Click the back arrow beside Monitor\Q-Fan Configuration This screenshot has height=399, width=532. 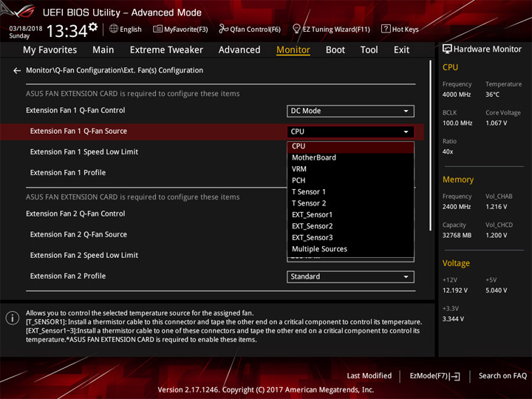[x=16, y=71]
